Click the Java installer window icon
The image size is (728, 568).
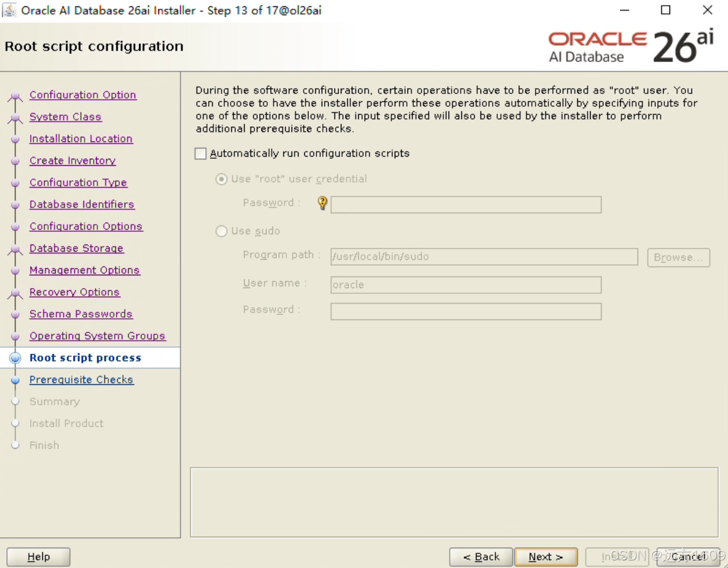[10, 10]
